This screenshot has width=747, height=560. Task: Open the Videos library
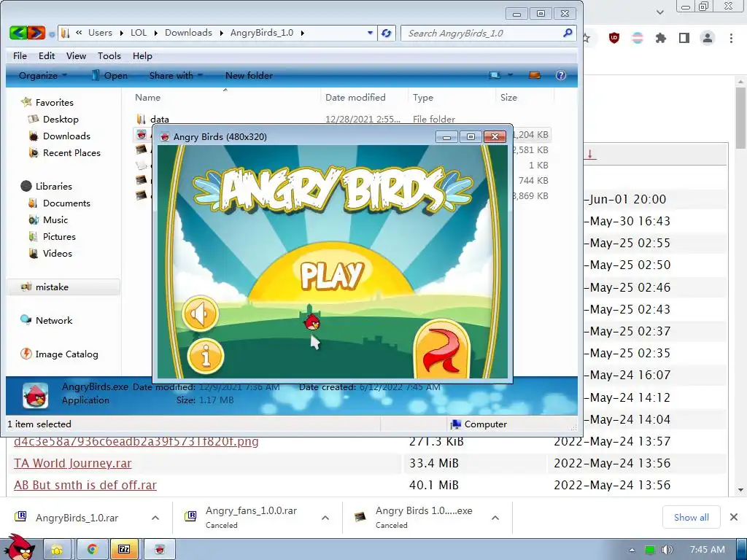[x=57, y=253]
